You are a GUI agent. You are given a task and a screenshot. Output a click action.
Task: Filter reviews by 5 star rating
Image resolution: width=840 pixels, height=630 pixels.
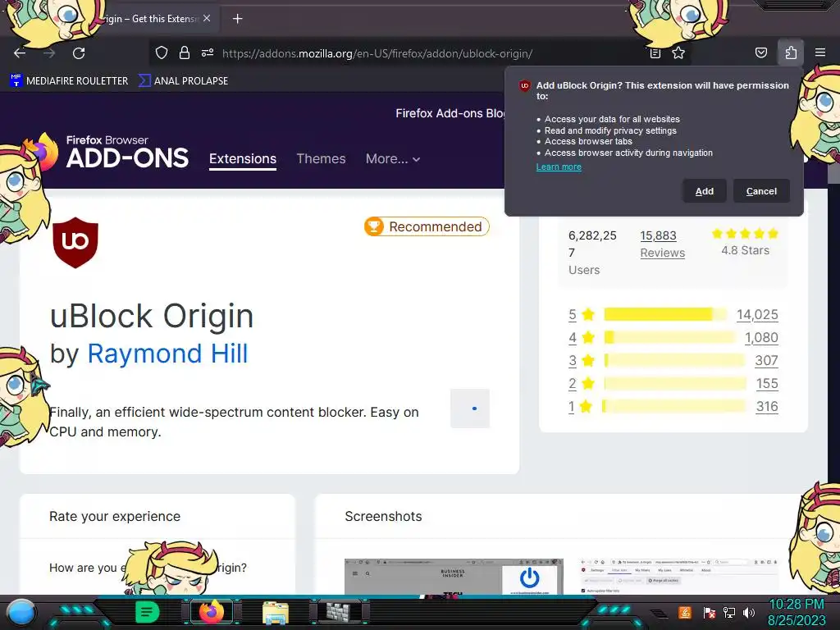(582, 314)
